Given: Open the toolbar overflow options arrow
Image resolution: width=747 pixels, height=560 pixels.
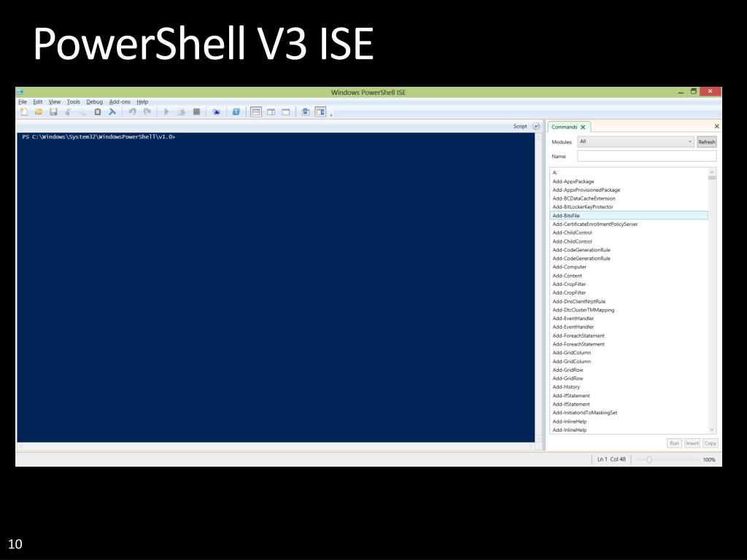Looking at the screenshot, I should (x=331, y=114).
